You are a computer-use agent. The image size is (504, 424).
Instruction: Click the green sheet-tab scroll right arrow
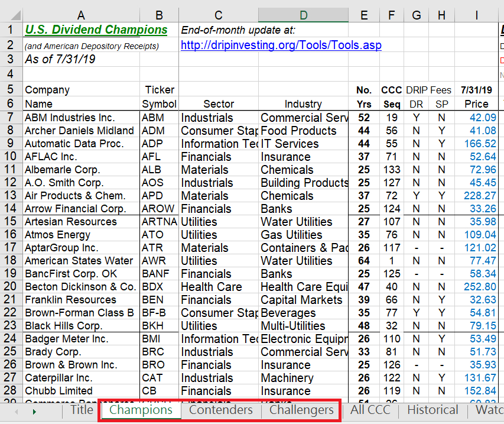click(x=34, y=412)
